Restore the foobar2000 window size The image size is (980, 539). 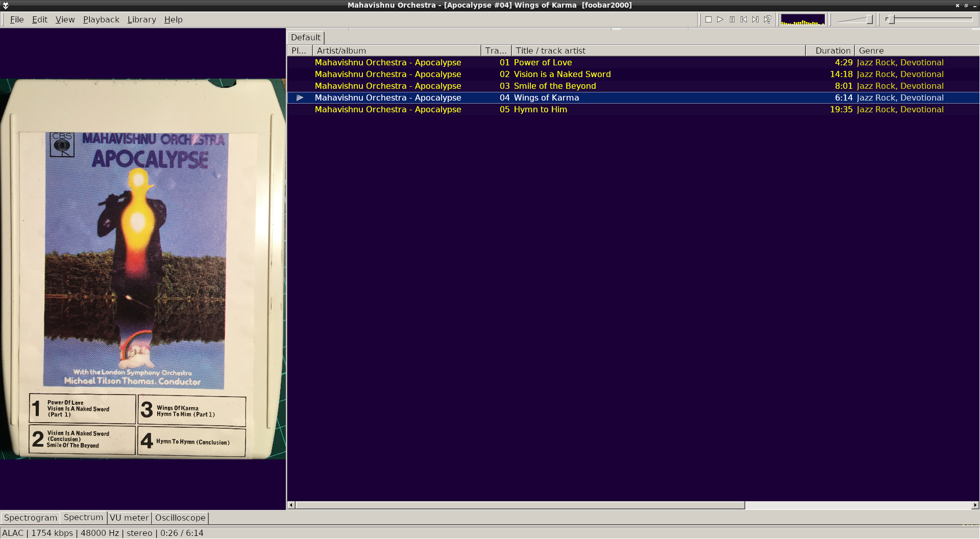click(966, 5)
